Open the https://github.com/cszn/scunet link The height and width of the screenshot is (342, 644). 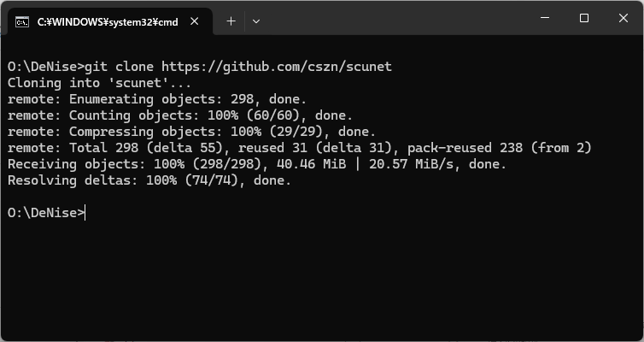coord(277,67)
